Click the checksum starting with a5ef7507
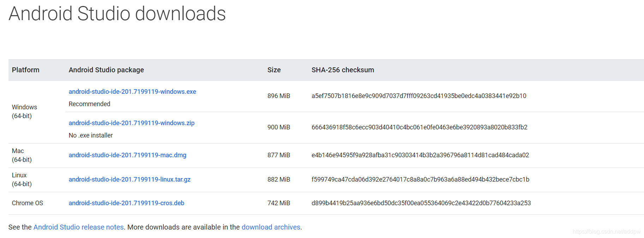Screen dimensions: 644x238 point(419,96)
